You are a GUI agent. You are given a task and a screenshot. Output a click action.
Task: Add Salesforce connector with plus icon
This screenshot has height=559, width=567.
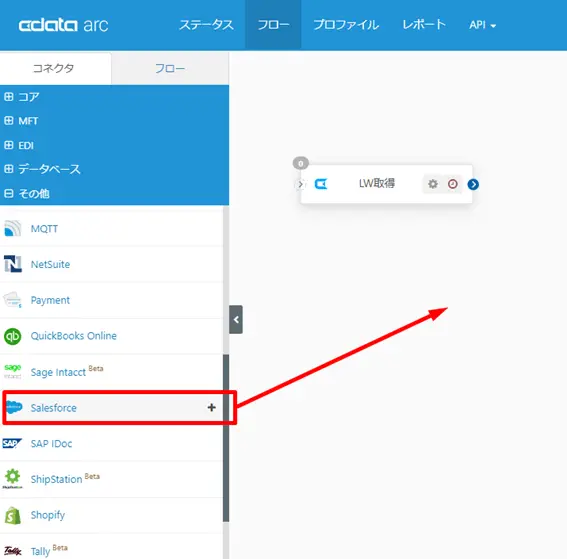point(212,407)
